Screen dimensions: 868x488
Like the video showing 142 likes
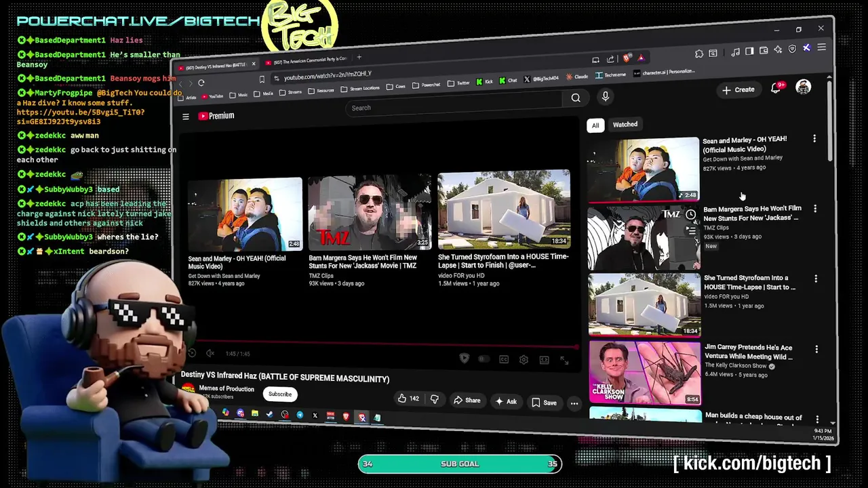(x=408, y=399)
